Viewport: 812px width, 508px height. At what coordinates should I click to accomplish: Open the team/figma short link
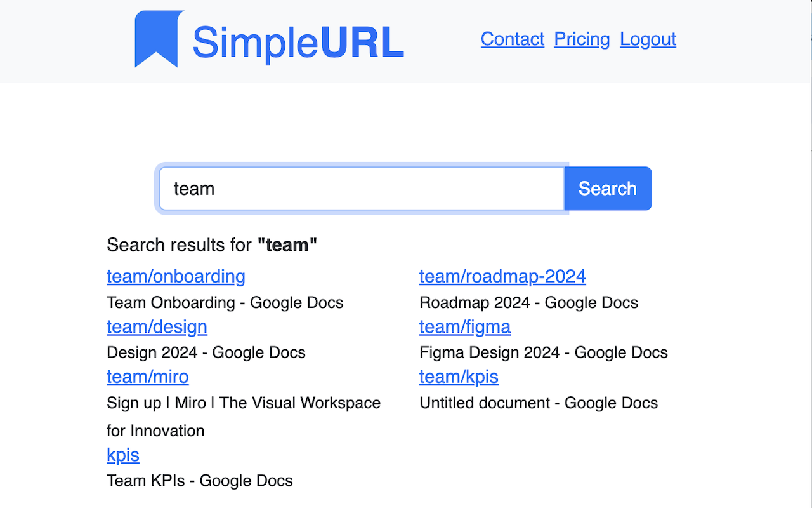point(465,326)
